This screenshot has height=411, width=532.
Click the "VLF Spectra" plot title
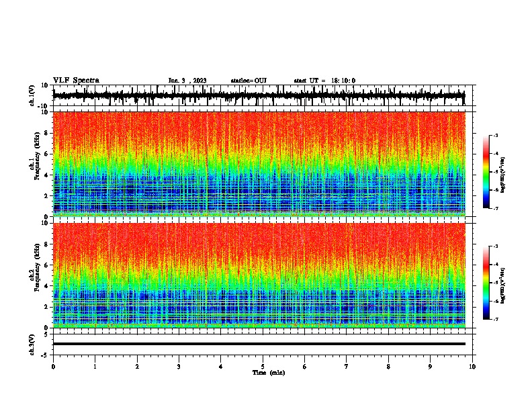[x=76, y=81]
